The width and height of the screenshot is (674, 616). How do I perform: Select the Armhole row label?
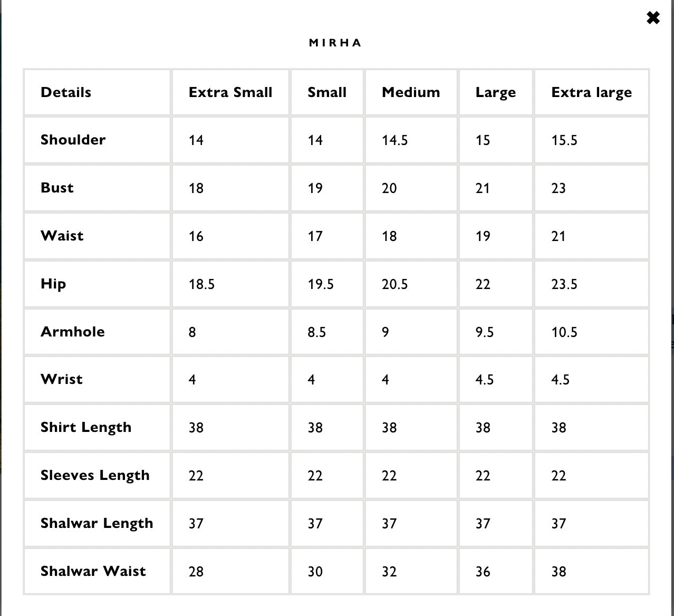pyautogui.click(x=73, y=332)
